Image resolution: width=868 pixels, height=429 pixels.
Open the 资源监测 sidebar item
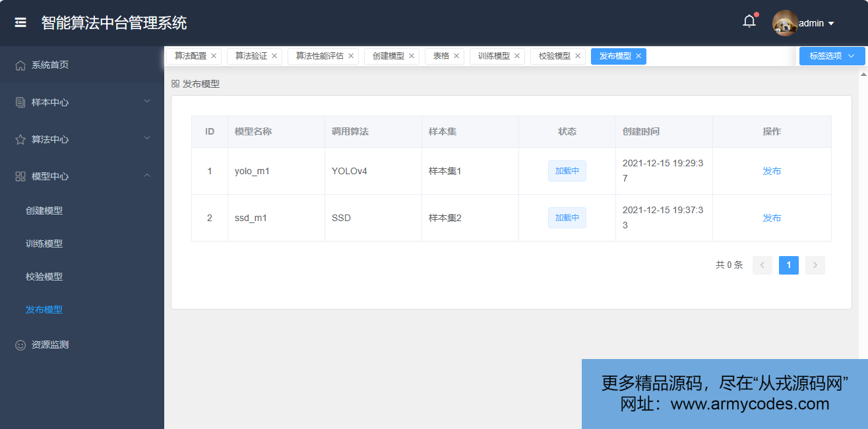coord(50,345)
